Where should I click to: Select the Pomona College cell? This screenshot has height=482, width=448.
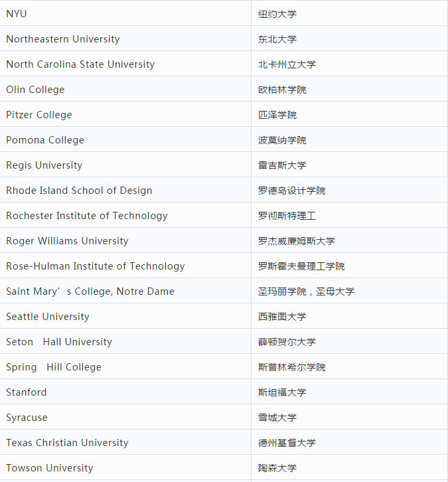pyautogui.click(x=45, y=140)
